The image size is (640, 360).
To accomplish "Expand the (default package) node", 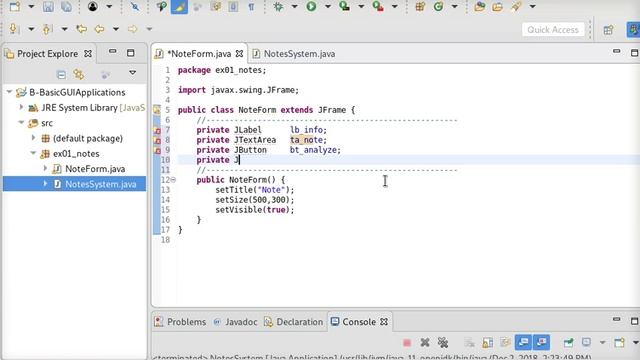I will tap(33, 138).
